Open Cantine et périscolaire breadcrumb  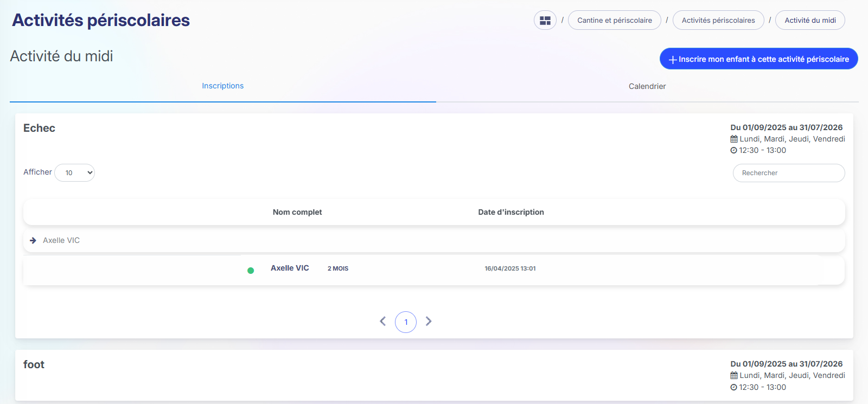pyautogui.click(x=615, y=21)
